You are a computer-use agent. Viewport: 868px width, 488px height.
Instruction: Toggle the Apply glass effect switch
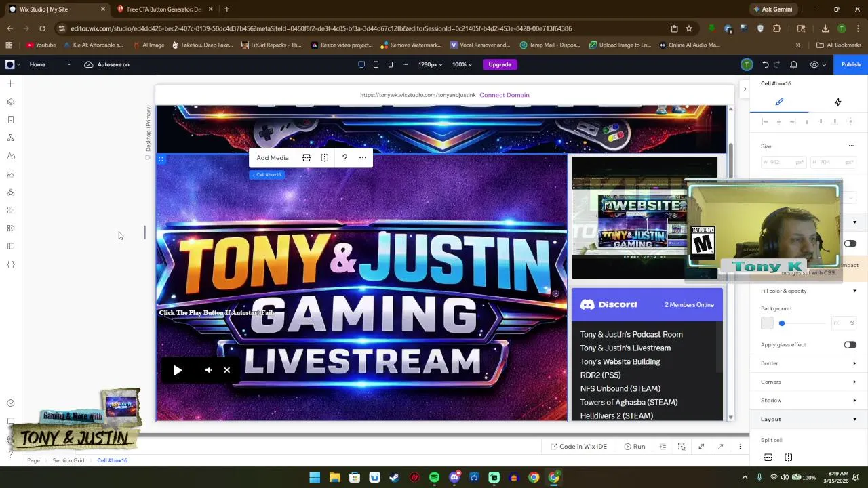tap(850, 344)
